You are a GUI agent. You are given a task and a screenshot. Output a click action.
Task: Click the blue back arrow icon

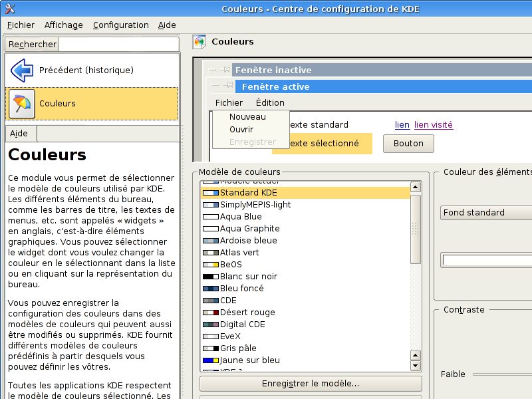(x=22, y=70)
